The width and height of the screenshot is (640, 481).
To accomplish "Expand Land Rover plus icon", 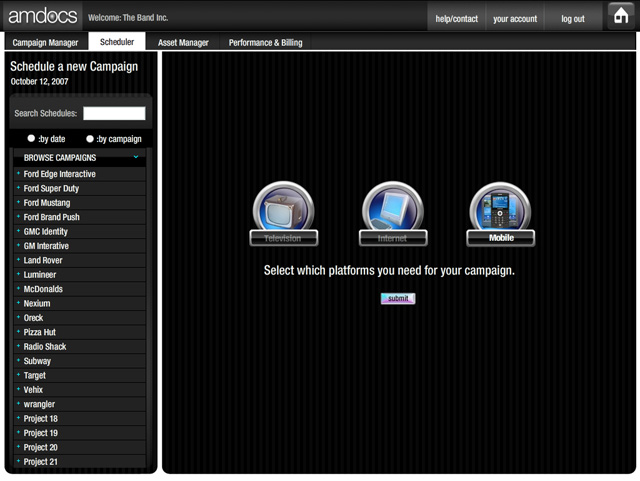I will pyautogui.click(x=18, y=260).
